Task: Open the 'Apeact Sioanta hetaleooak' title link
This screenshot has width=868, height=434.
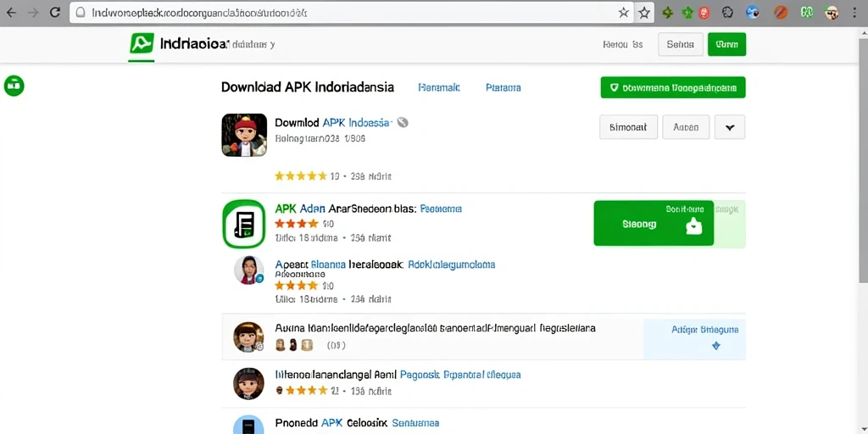Action: click(x=339, y=264)
